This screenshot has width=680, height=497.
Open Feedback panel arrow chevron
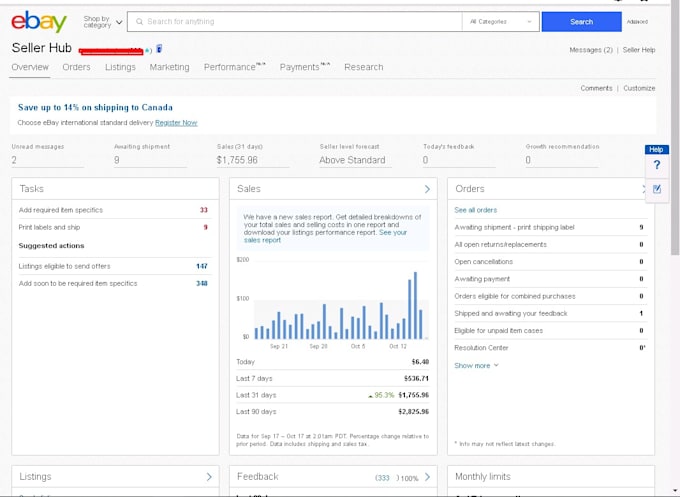(428, 477)
